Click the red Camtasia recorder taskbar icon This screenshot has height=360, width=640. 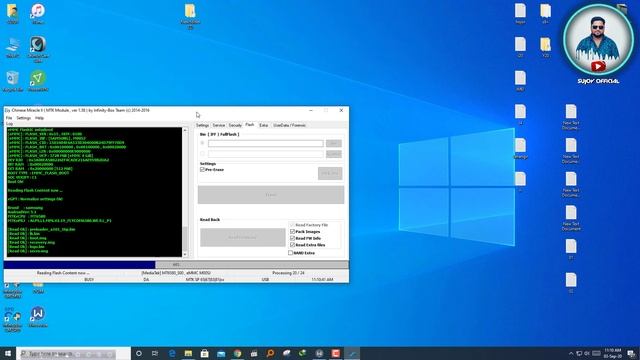pos(336,353)
